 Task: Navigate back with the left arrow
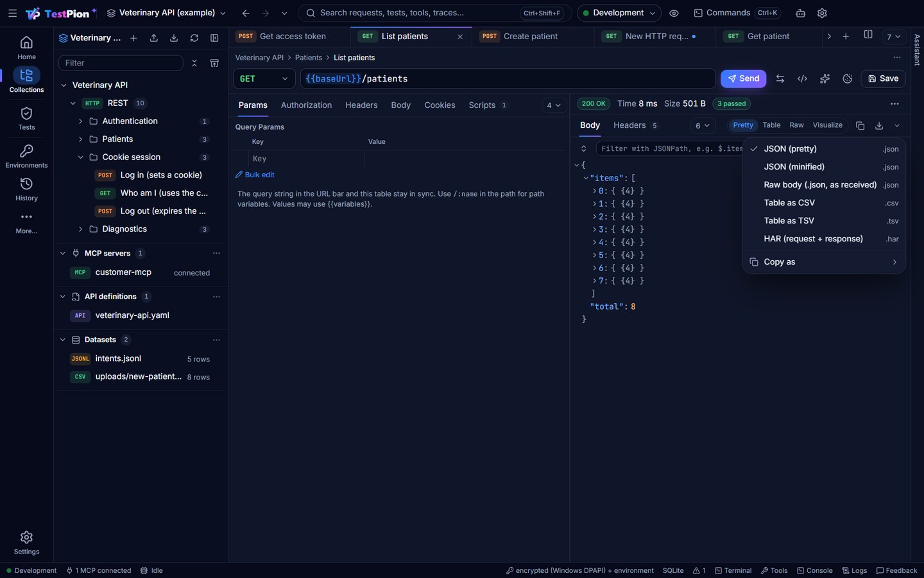click(x=246, y=13)
